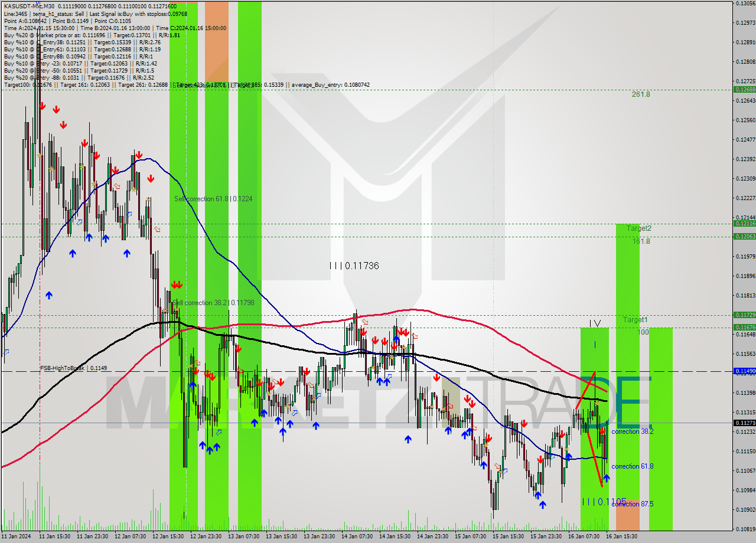Click the '16 Jan 07:30' time axis label

(584, 537)
